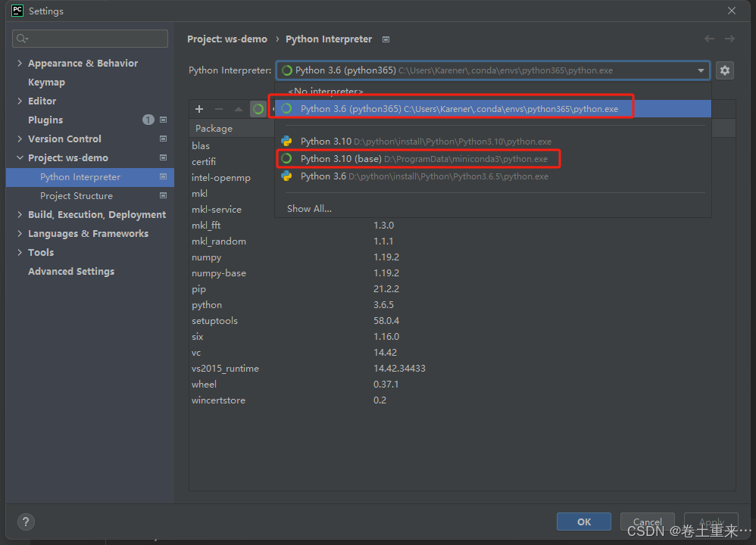Navigate forward with right arrow icon
This screenshot has height=545, width=756.
[x=729, y=39]
